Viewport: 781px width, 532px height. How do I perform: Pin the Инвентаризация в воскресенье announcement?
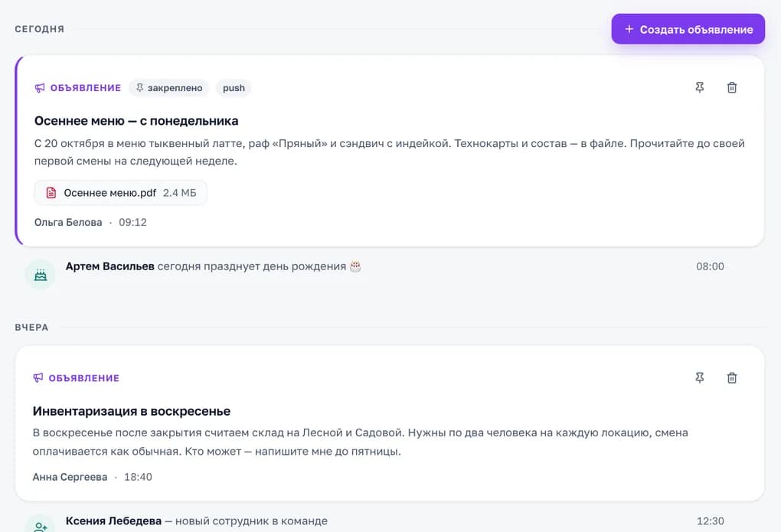point(699,377)
